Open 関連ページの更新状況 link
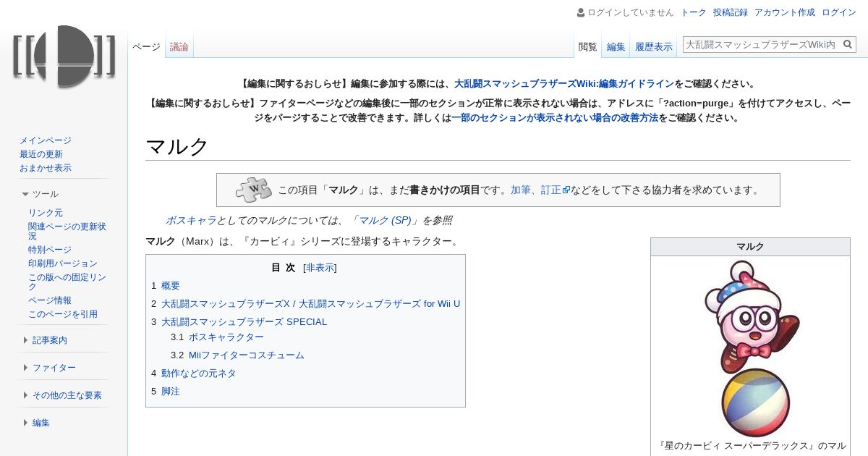 click(x=67, y=231)
